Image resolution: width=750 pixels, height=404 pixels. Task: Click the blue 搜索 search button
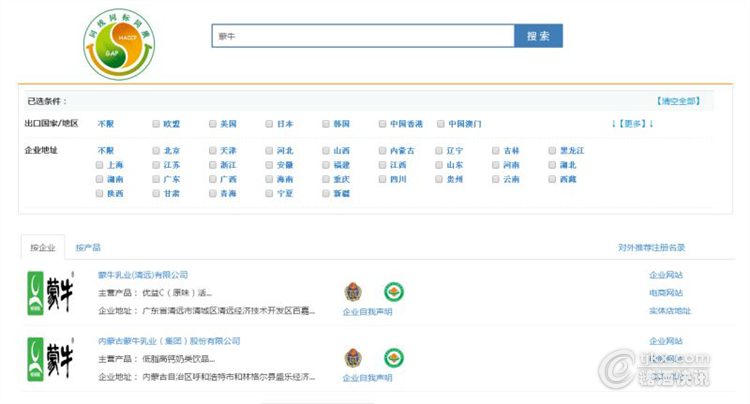(x=539, y=36)
